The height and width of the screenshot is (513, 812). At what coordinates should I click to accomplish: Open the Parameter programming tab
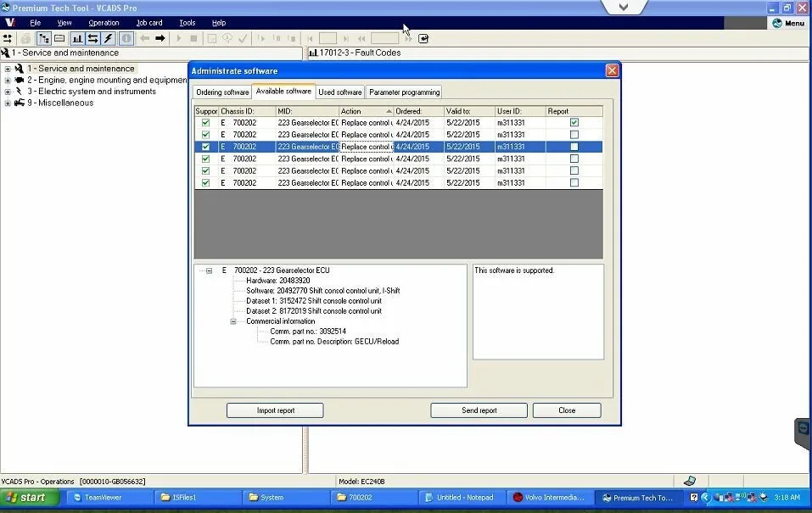coord(404,92)
